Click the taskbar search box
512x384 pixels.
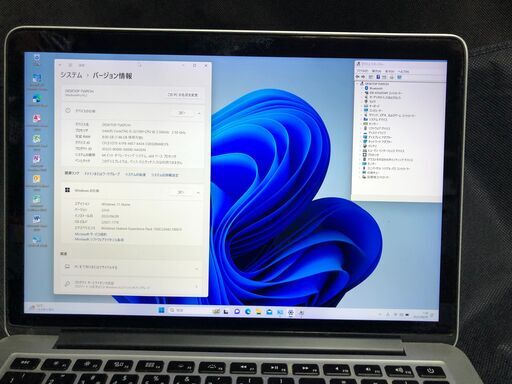tap(188, 310)
